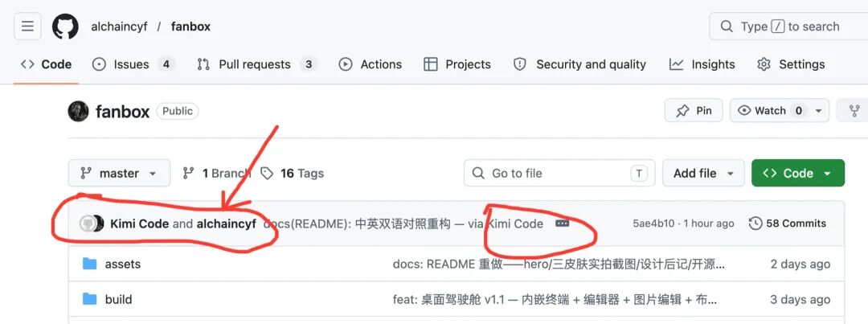Pin the fanbox repository
Viewport: 868px width, 324px height.
click(x=694, y=111)
